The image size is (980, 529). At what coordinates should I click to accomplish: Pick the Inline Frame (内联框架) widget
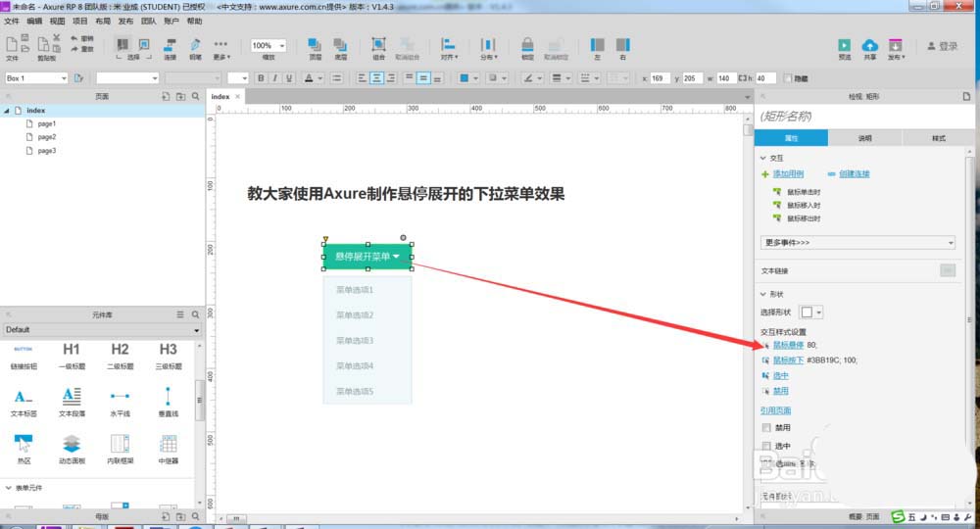coord(120,444)
